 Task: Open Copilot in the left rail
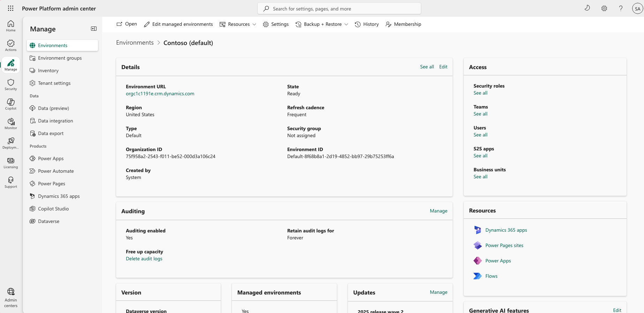(x=11, y=104)
